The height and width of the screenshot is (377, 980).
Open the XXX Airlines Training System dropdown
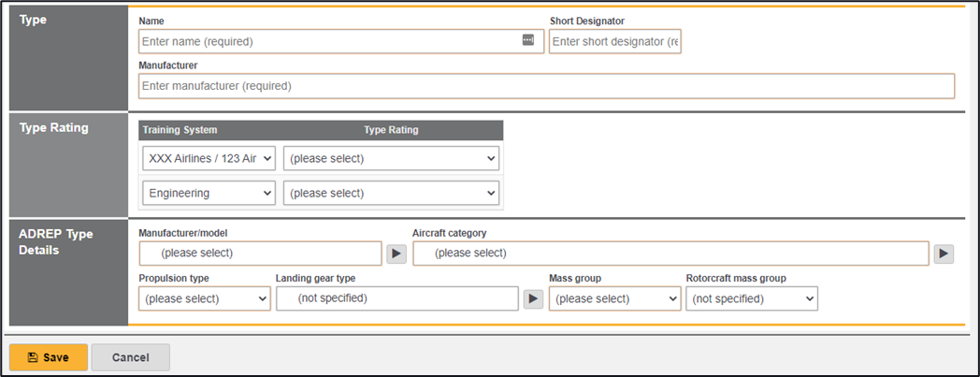click(x=209, y=158)
